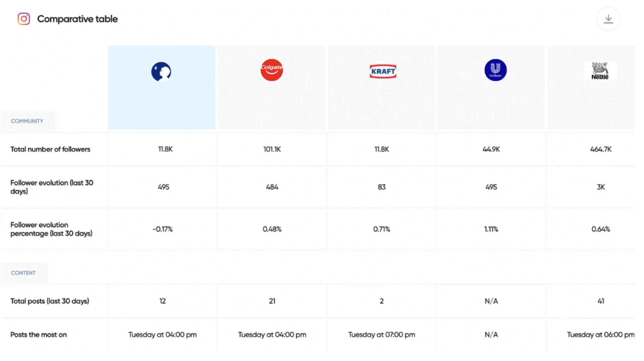644x361 pixels.
Task: Select the Colgate brand logo
Action: pos(272,70)
